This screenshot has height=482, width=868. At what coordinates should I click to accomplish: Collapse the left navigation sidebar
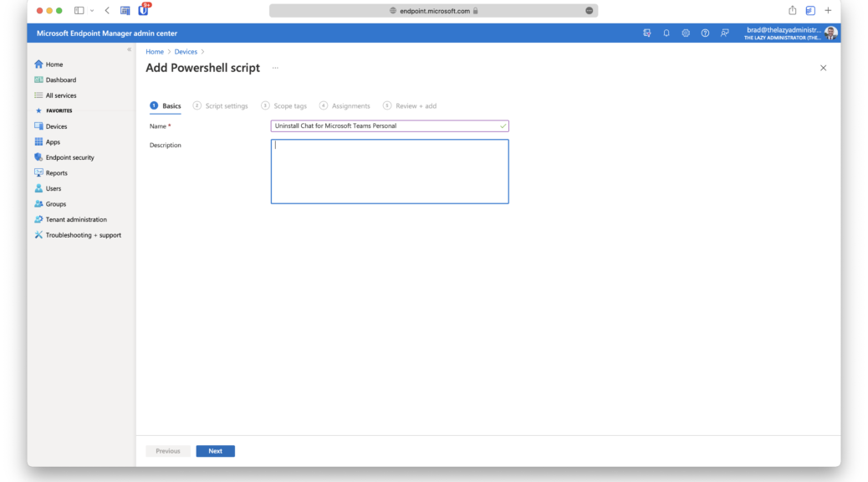129,49
